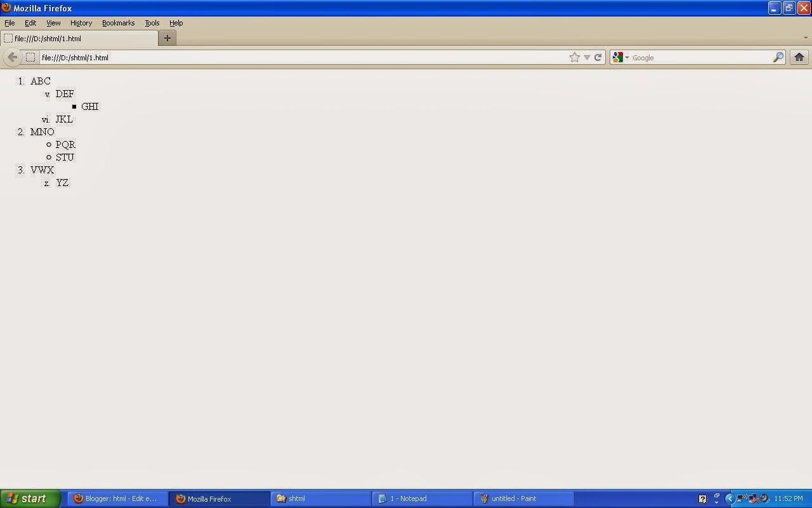Viewport: 812px width, 508px height.
Task: Open a new tab with the plus button
Action: (x=167, y=38)
